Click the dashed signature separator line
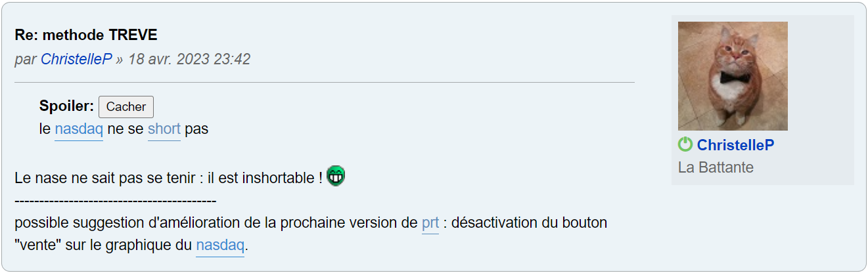This screenshot has height=273, width=868. (x=115, y=201)
